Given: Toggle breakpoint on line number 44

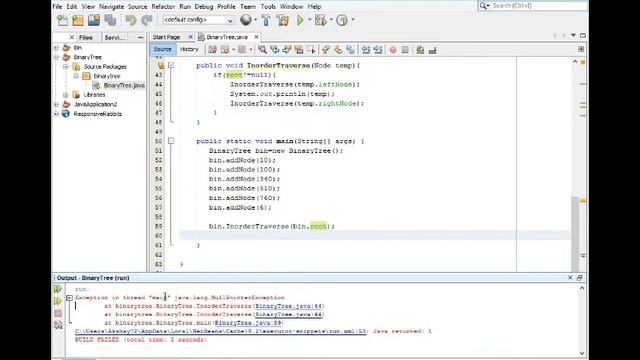Looking at the screenshot, I should (x=159, y=84).
